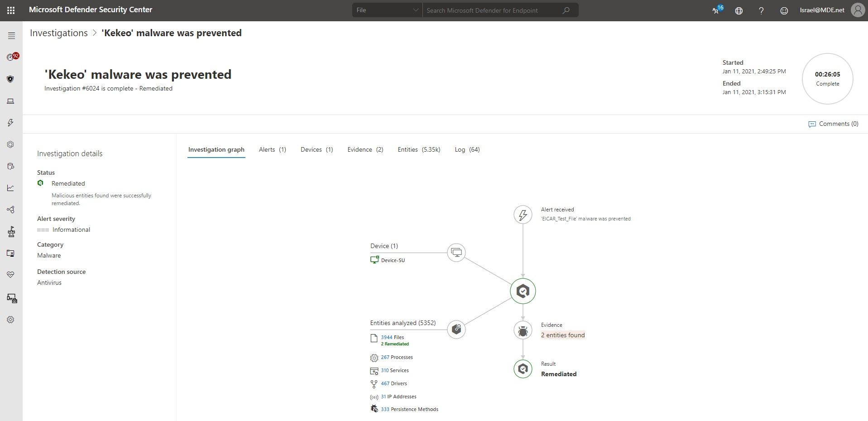The height and width of the screenshot is (421, 868).
Task: Click the Result remediated node icon
Action: 523,369
